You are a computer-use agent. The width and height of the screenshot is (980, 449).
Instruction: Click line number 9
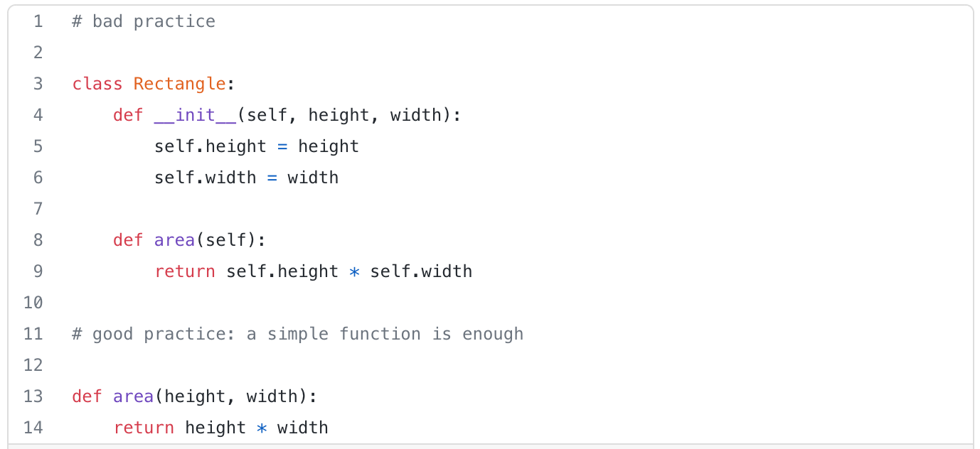[38, 271]
